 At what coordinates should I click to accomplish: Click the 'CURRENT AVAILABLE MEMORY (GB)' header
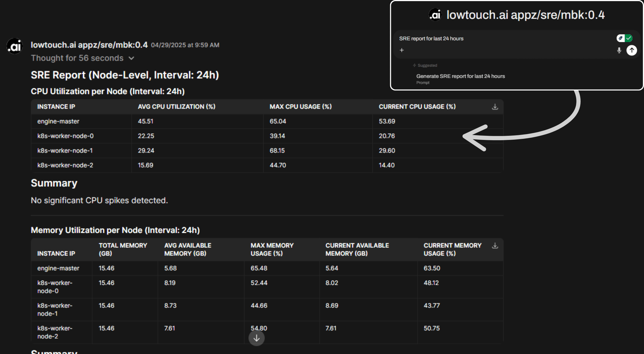coord(357,249)
